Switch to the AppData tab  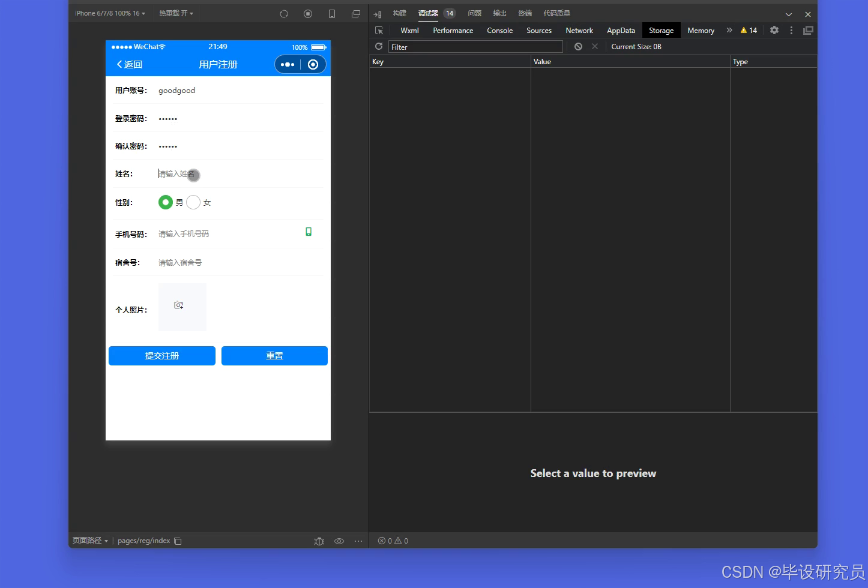coord(621,30)
